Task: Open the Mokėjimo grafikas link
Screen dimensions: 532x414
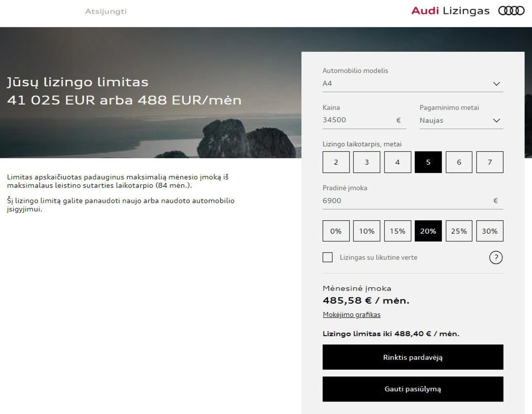Action: coord(351,315)
